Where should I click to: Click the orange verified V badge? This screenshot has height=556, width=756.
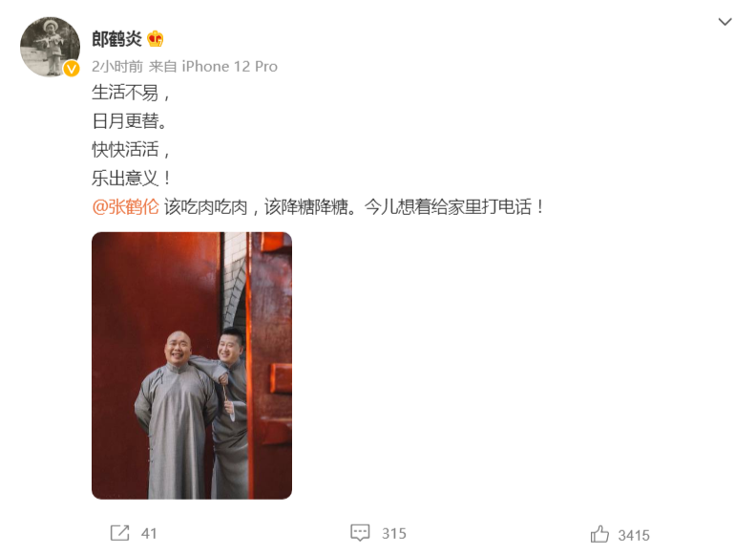coord(72,69)
